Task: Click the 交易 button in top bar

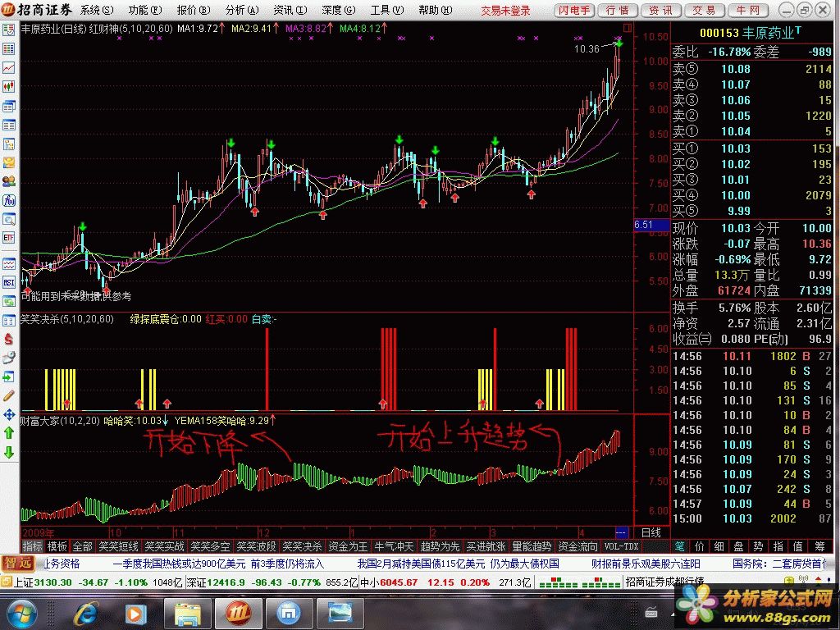Action: tap(704, 10)
